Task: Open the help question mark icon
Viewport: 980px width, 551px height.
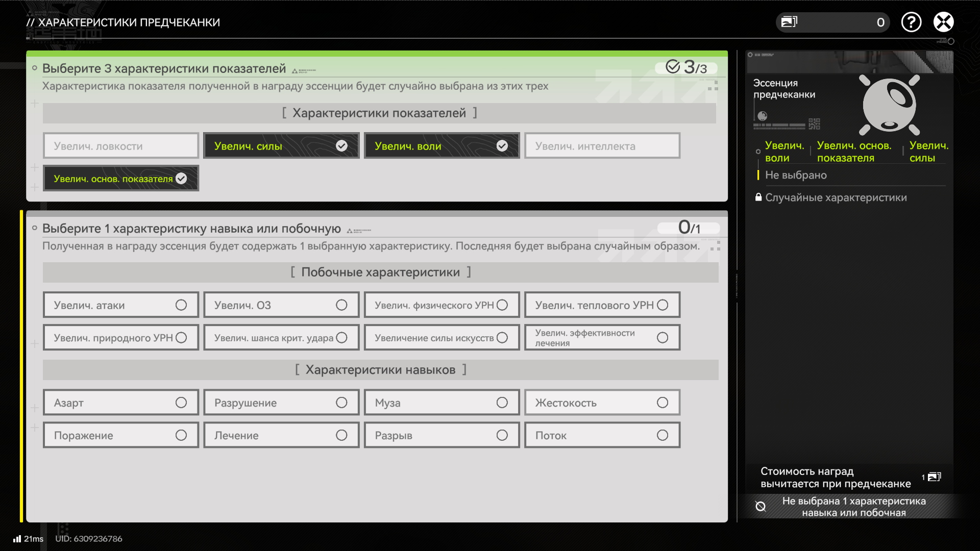Action: pos(911,22)
